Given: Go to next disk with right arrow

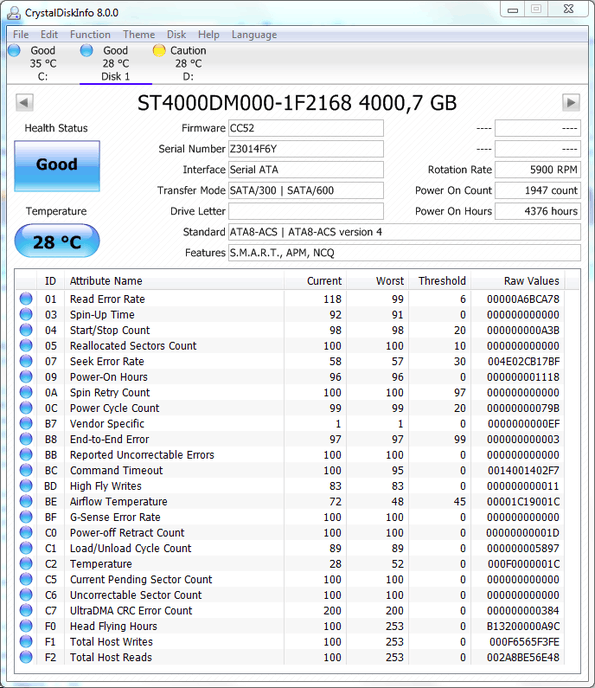Looking at the screenshot, I should click(x=571, y=103).
